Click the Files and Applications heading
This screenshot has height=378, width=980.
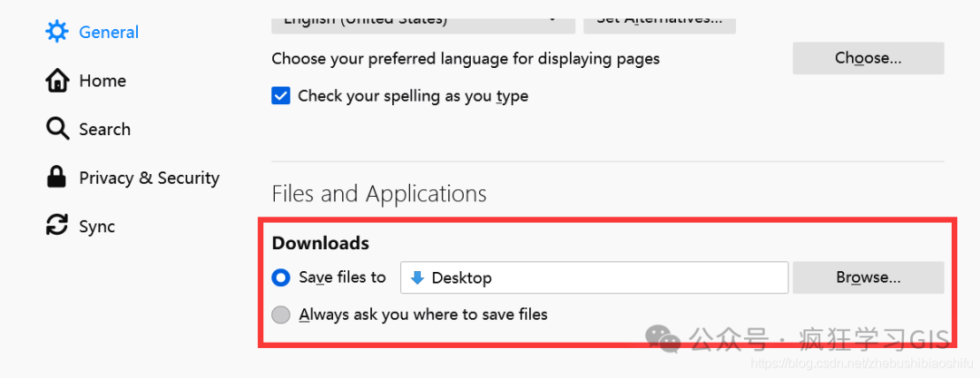[x=378, y=194]
